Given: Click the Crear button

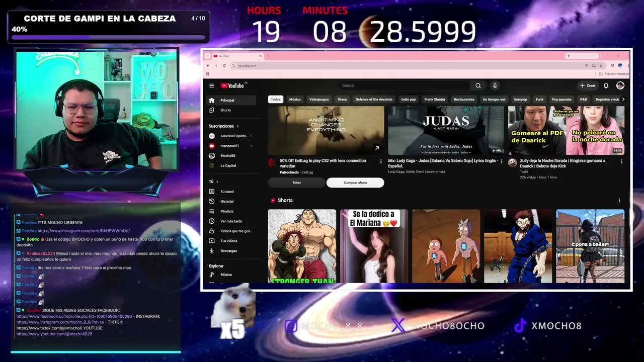Looking at the screenshot, I should tap(588, 85).
